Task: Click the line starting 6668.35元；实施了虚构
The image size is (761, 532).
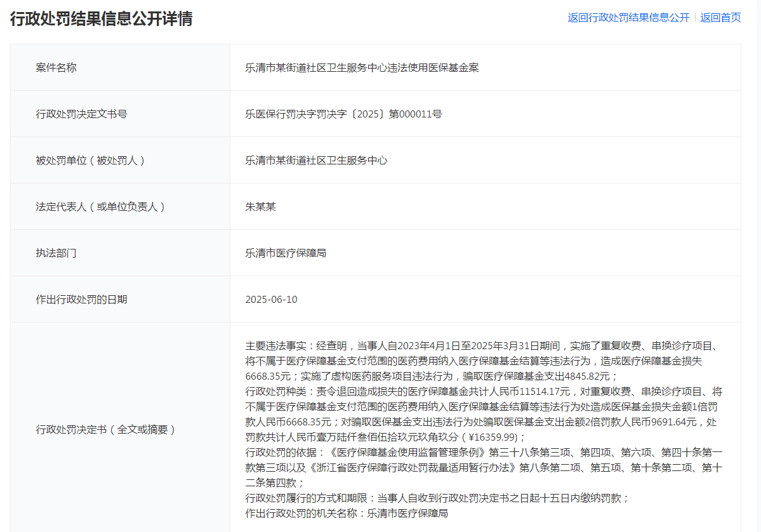Action: click(x=432, y=376)
